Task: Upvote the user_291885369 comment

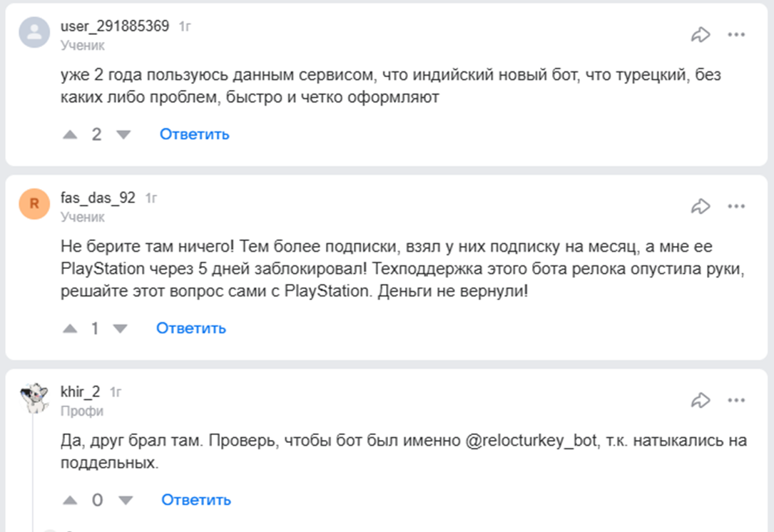Action: (70, 135)
